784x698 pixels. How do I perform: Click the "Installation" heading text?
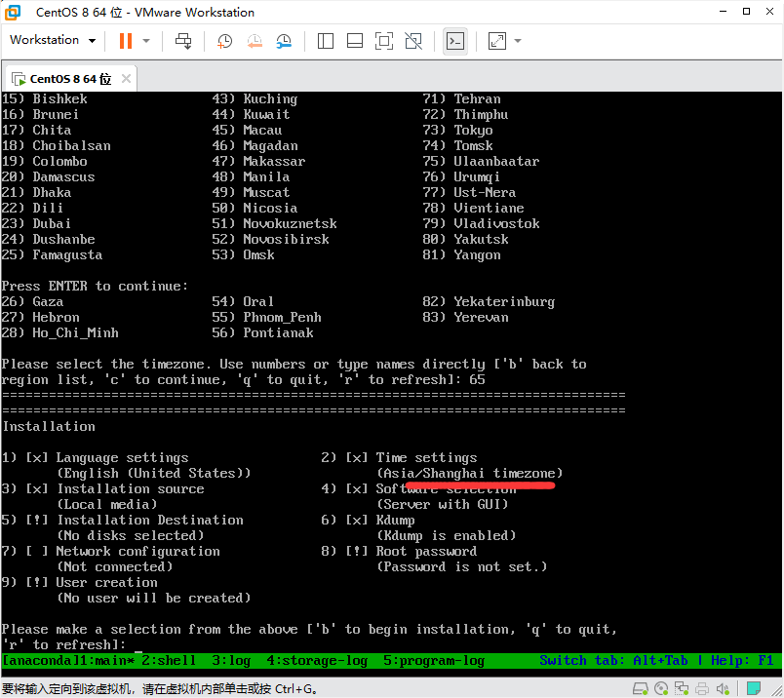(49, 426)
